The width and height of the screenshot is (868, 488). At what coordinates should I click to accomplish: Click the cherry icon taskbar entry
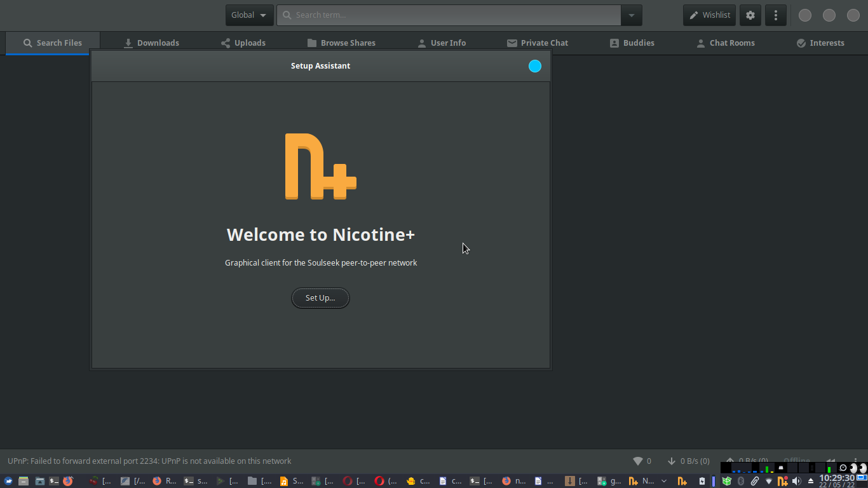pos(102,481)
